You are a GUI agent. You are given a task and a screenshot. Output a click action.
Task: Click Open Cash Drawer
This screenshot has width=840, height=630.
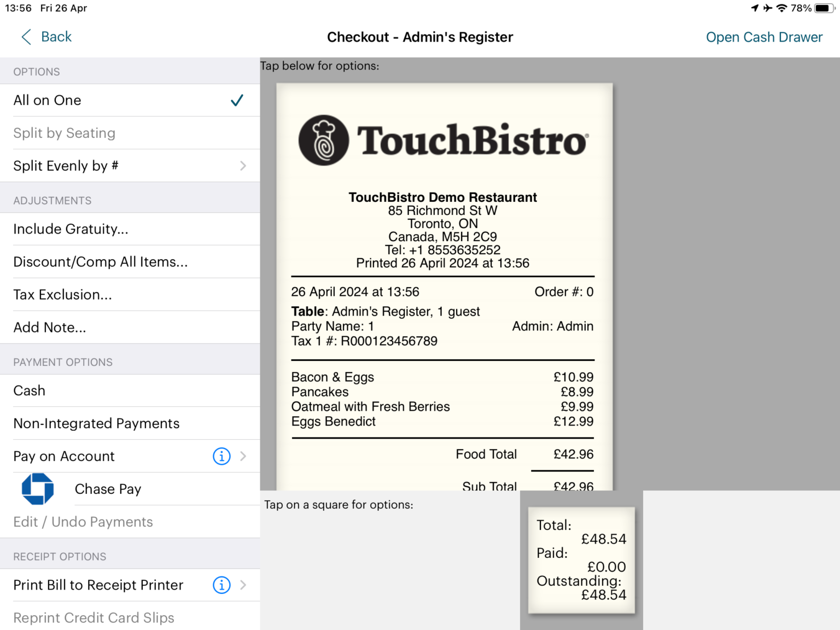pyautogui.click(x=764, y=37)
